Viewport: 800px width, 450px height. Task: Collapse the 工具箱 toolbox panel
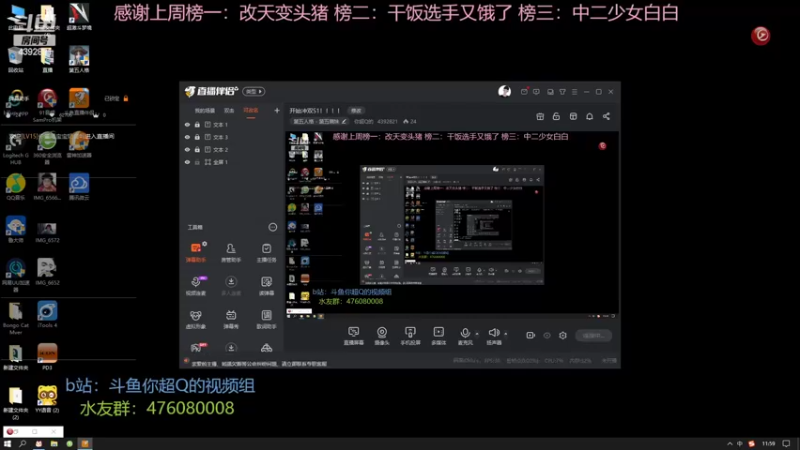click(x=272, y=227)
